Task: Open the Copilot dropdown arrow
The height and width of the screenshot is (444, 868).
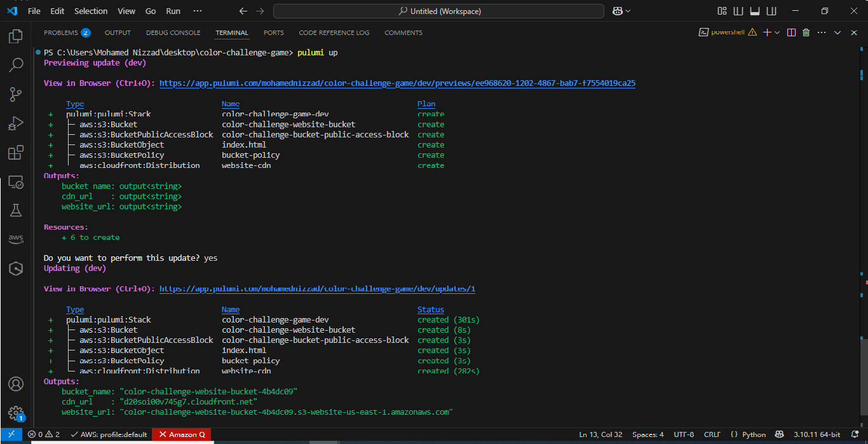Action: point(628,11)
